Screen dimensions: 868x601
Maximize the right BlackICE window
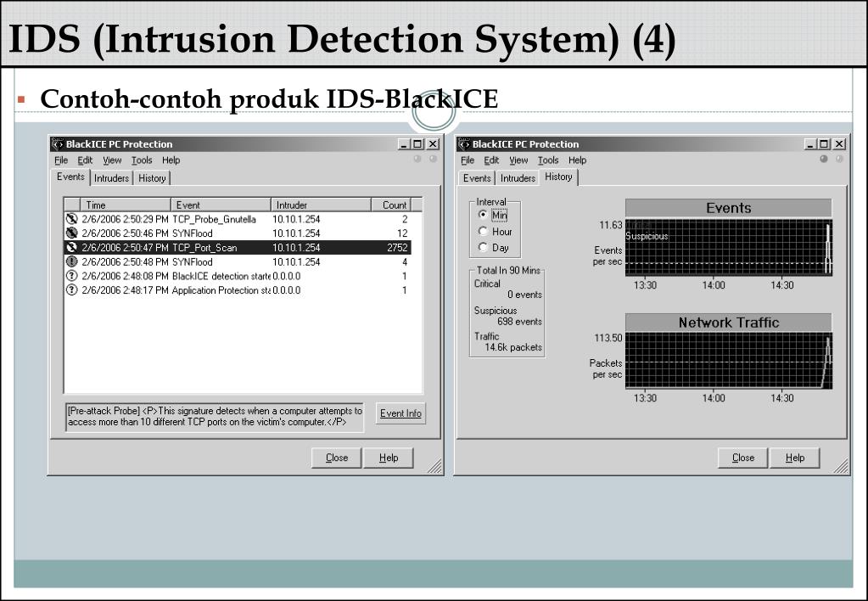click(x=824, y=144)
